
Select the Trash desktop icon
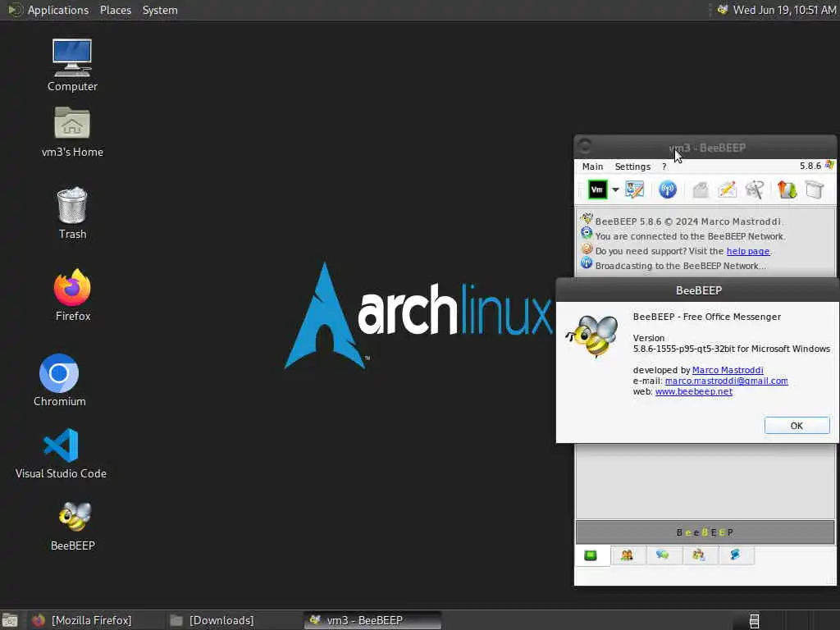coord(72,213)
